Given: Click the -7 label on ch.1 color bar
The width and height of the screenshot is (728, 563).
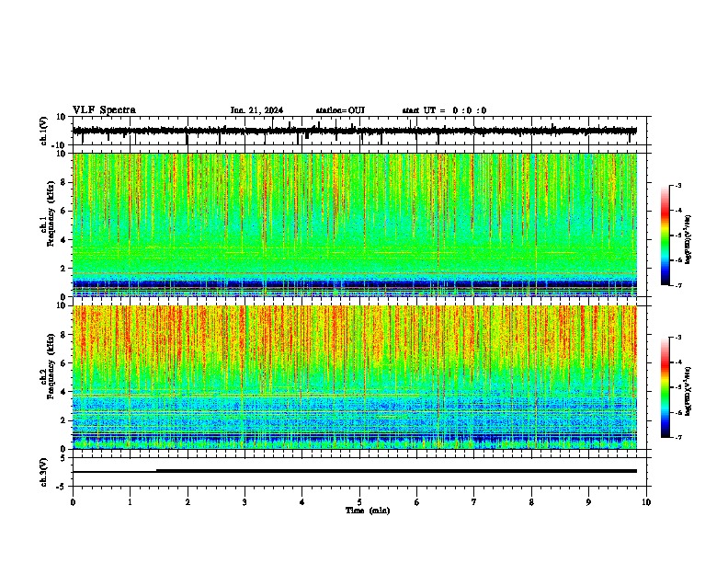Looking at the screenshot, I should coord(677,285).
